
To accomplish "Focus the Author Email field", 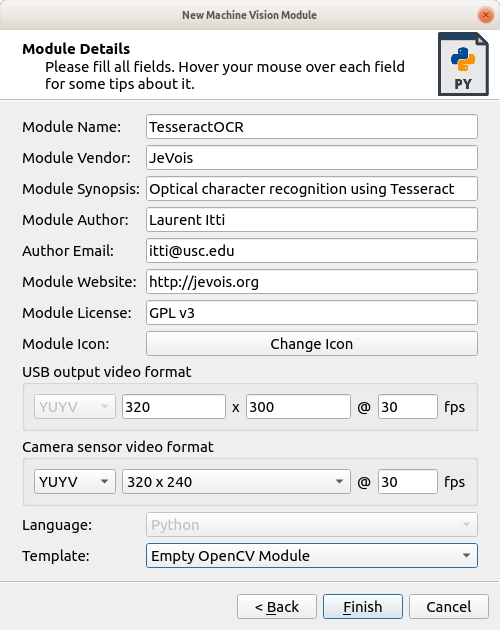I will pos(312,251).
